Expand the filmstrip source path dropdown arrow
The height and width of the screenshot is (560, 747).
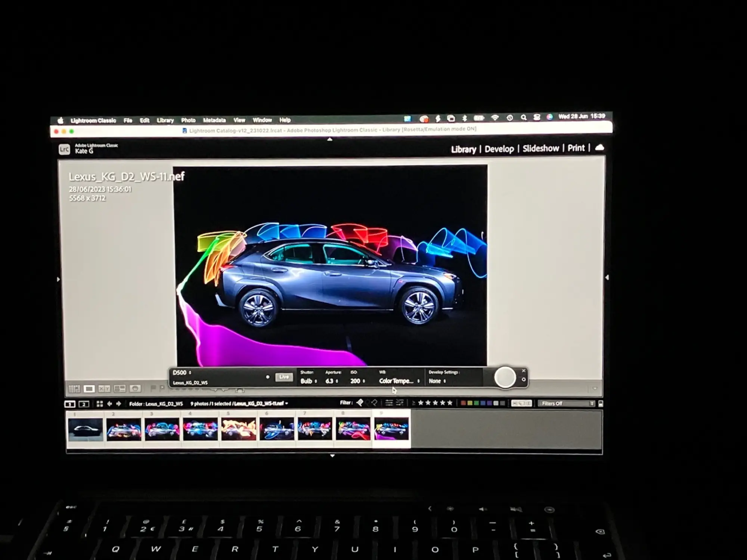coord(286,404)
